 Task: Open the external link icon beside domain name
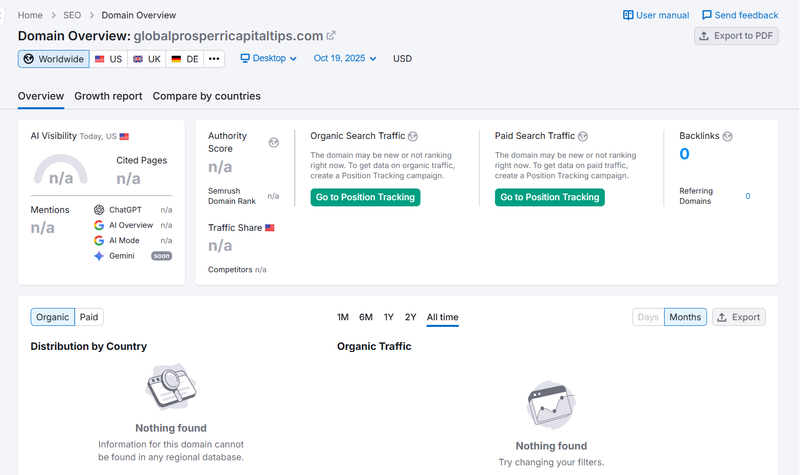click(331, 35)
